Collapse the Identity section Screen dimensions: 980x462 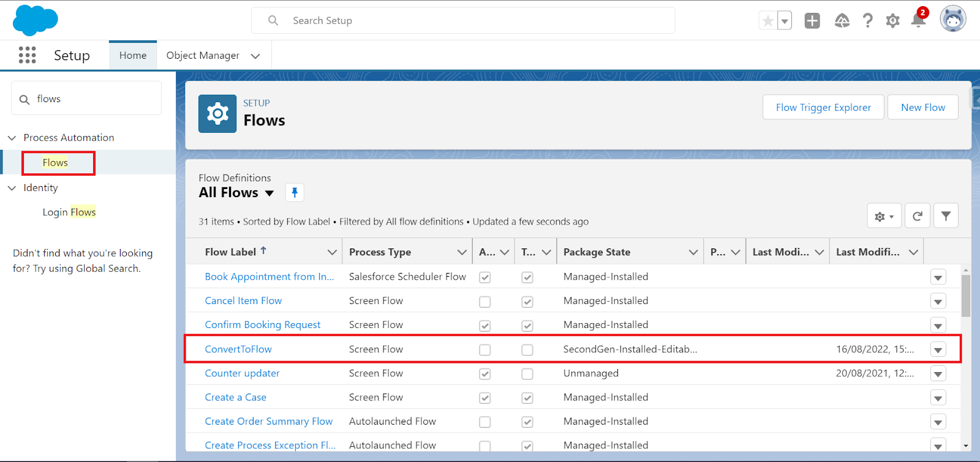coord(12,188)
